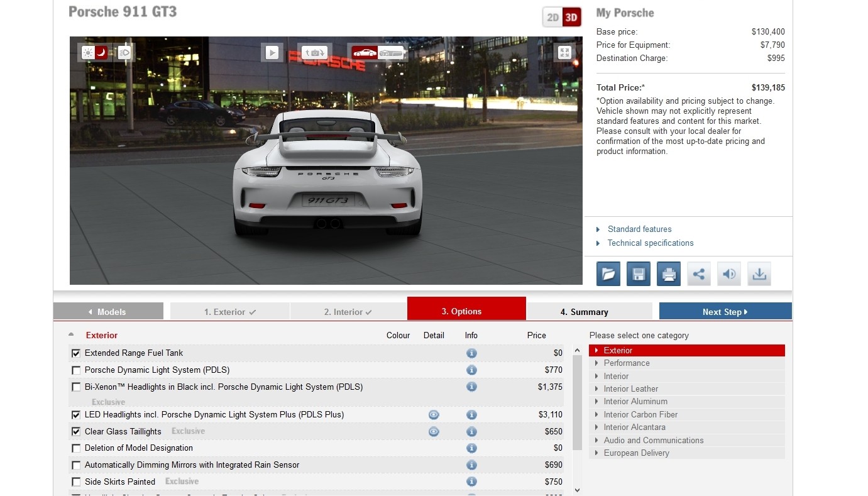Image resolution: width=868 pixels, height=496 pixels.
Task: Check Automatically Dimming Mirrors with Rain Sensor
Action: 76,465
